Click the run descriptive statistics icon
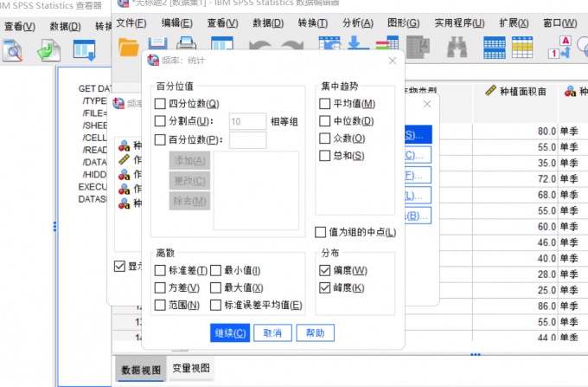The height and width of the screenshot is (387, 588). coord(418,47)
